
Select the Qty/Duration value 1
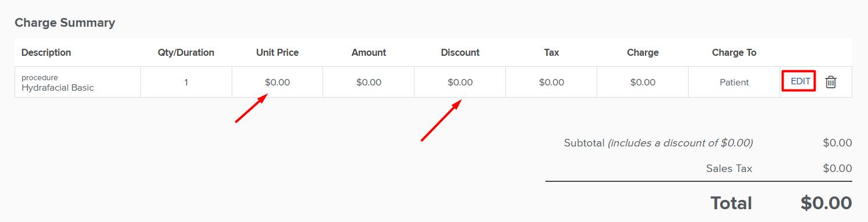186,83
